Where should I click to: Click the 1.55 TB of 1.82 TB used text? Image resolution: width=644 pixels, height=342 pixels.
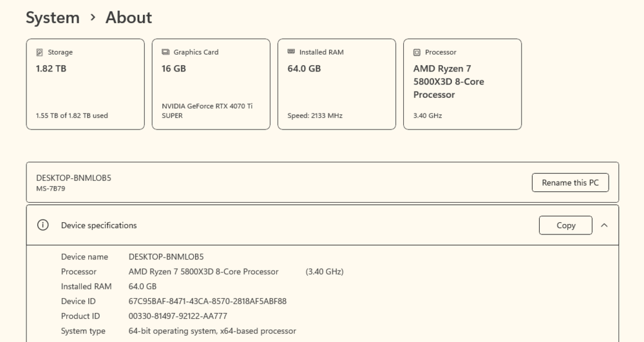(x=72, y=116)
